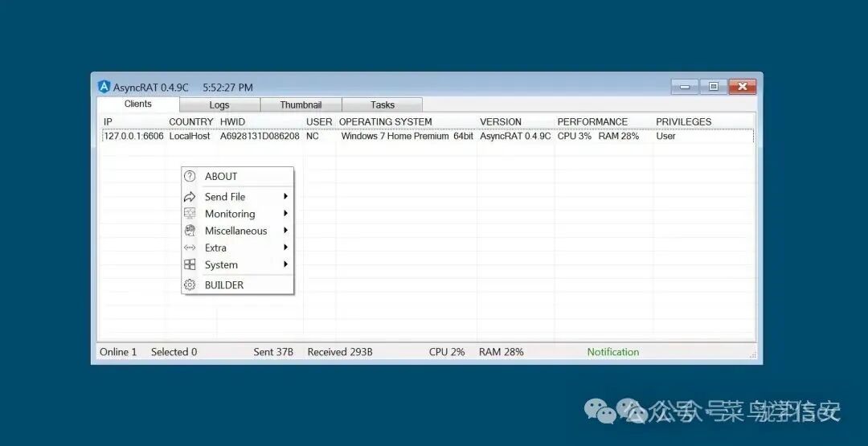Open the System menu item

point(237,264)
